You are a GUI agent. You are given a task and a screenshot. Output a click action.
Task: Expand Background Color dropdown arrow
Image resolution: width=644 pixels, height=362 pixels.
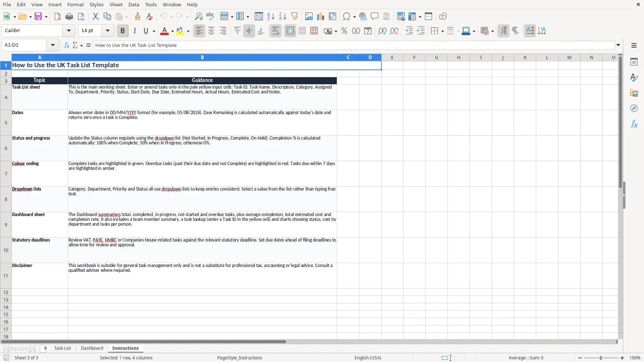tap(188, 31)
